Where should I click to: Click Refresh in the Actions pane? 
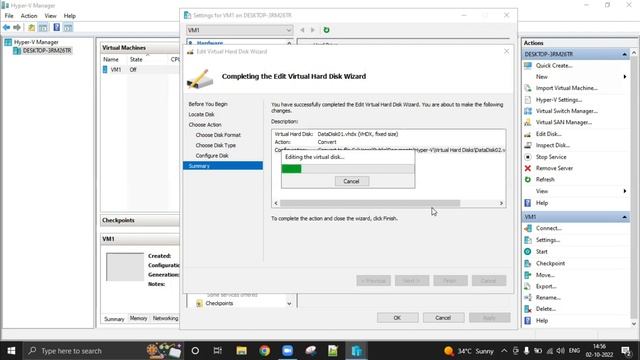click(545, 180)
